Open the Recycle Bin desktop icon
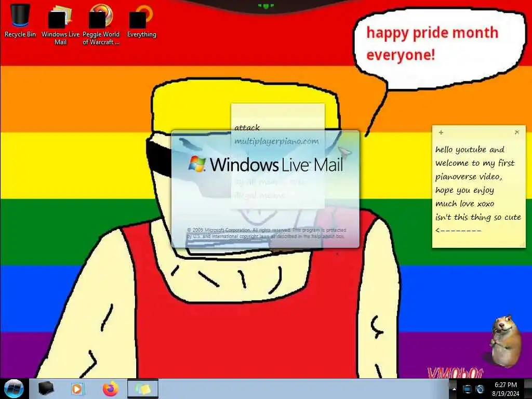 point(20,20)
